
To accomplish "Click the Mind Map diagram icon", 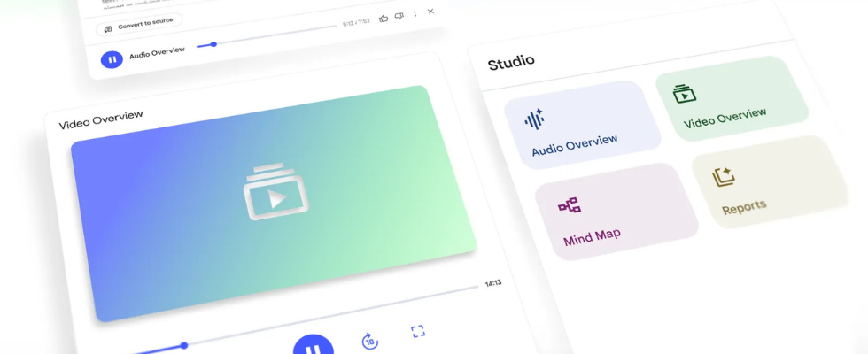I will coord(570,206).
